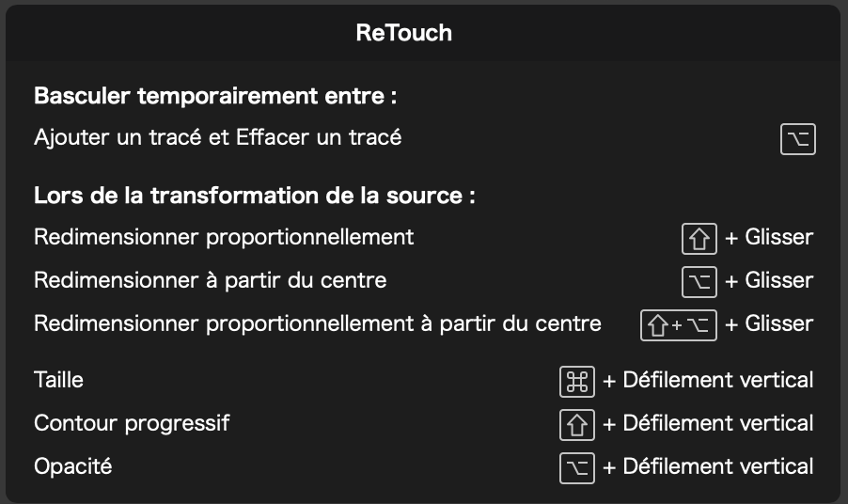
Task: Select the 'Contour progressif' label
Action: [x=132, y=423]
